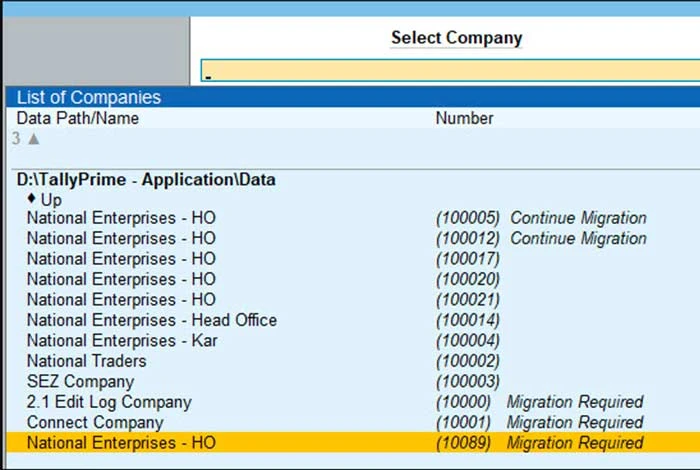700x470 pixels.
Task: Select the Connect Company entry
Action: [x=353, y=422]
